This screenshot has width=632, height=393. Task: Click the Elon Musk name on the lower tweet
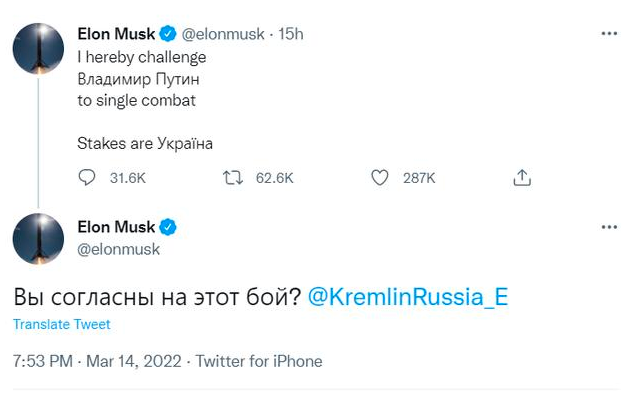coord(116,227)
